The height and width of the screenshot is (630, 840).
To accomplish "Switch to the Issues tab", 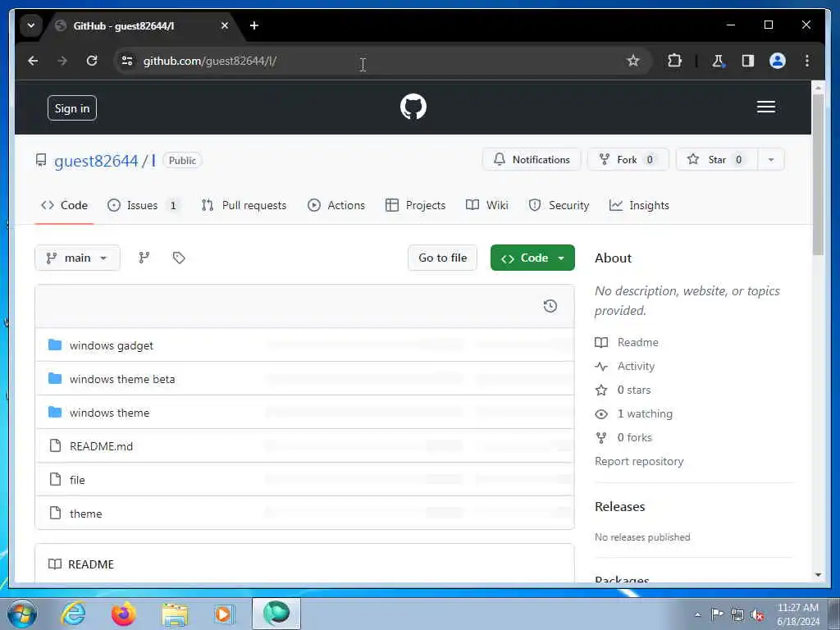I will pyautogui.click(x=143, y=205).
